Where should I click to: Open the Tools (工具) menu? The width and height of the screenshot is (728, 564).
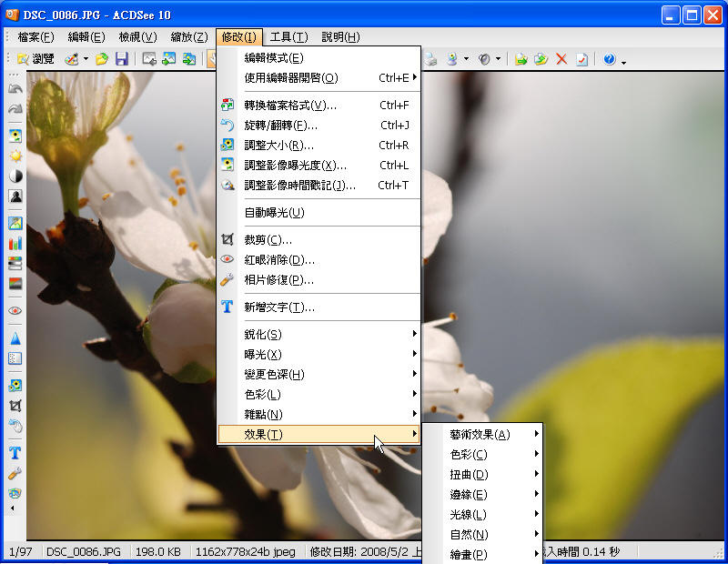[288, 37]
